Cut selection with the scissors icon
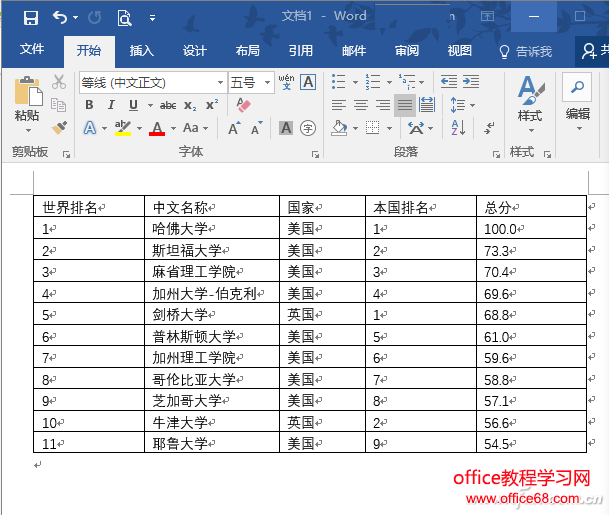Viewport: 609px width, 515px height. point(59,82)
